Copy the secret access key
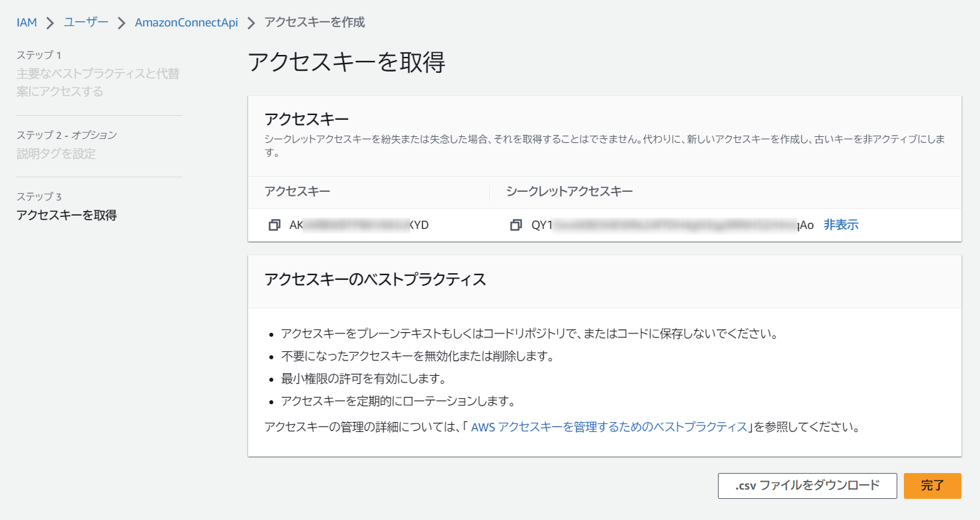Viewport: 980px width, 520px height. pos(516,225)
